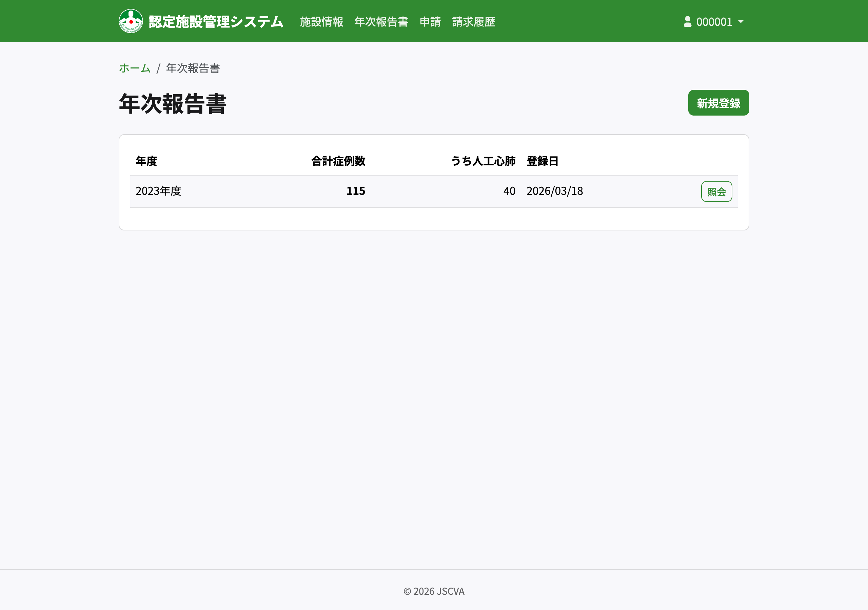Screen dimensions: 868x610
Task: Switch to the 申請 section
Action: pyautogui.click(x=430, y=22)
